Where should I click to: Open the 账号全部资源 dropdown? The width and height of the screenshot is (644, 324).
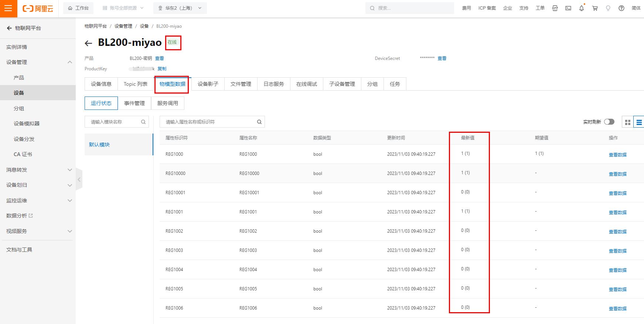coord(123,8)
